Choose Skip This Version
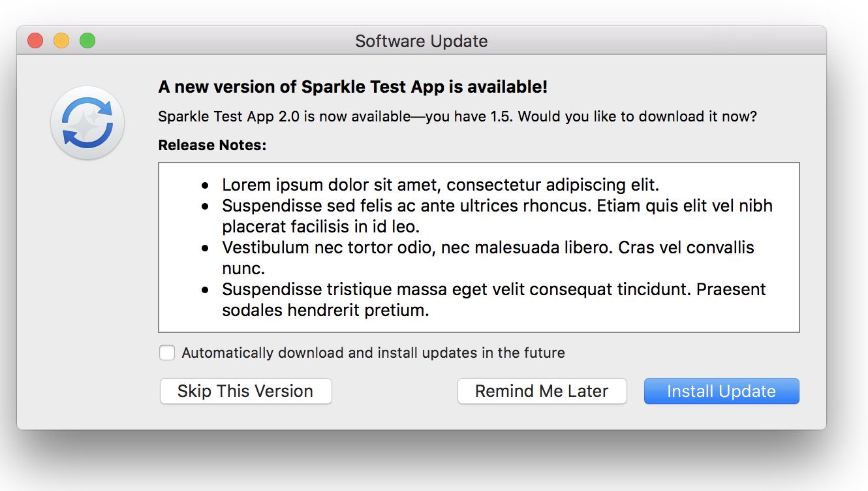Screen dimensions: 868x491 [x=246, y=391]
